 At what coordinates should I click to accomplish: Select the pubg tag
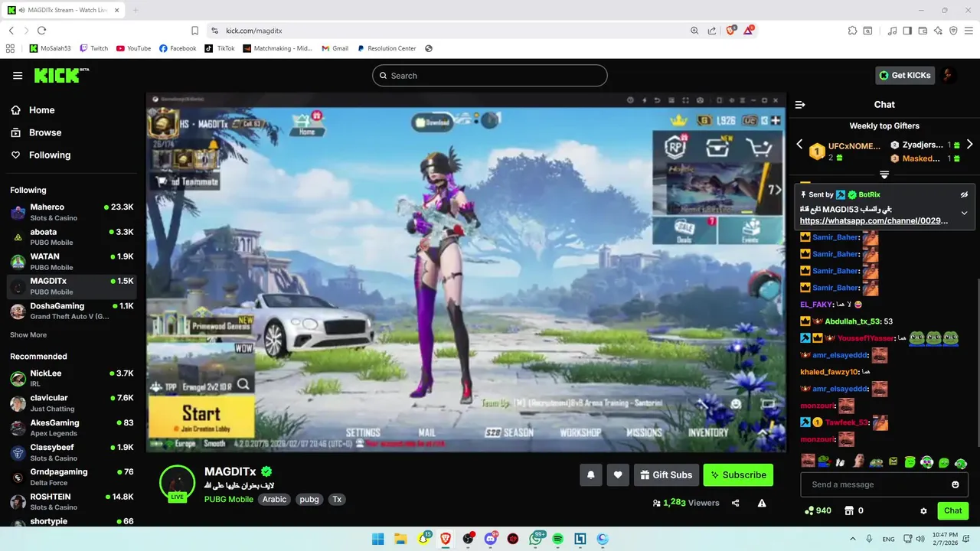(x=309, y=499)
